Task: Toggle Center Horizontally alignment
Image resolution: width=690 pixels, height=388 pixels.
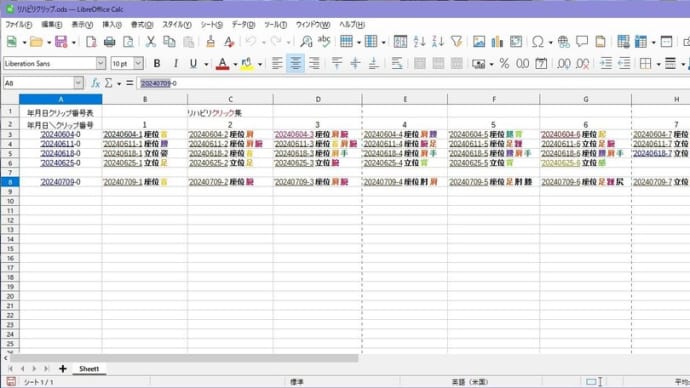Action: tap(295, 64)
